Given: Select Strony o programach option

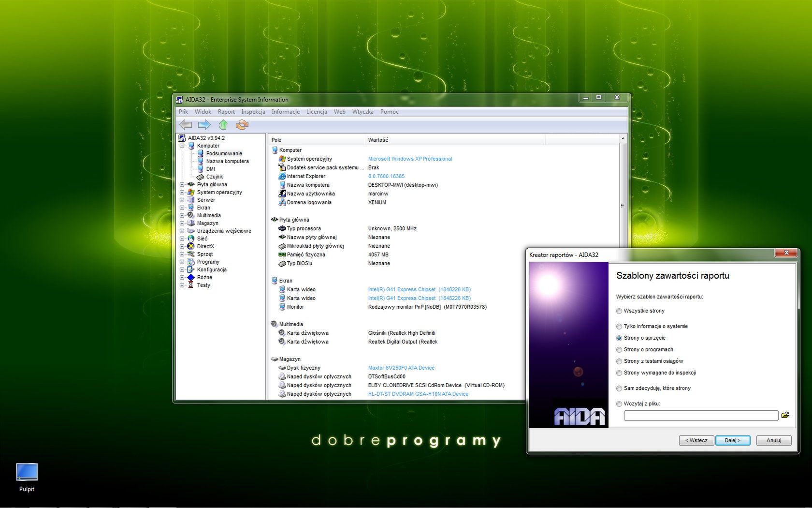Looking at the screenshot, I should [619, 350].
